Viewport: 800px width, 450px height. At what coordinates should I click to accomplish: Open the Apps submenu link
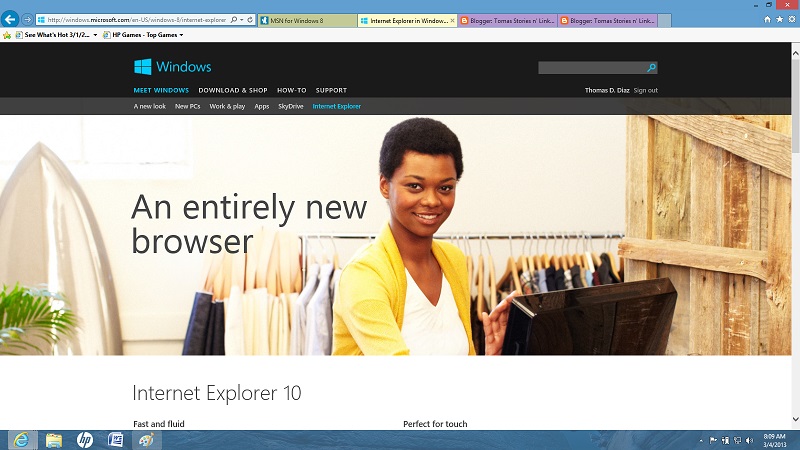click(x=262, y=106)
